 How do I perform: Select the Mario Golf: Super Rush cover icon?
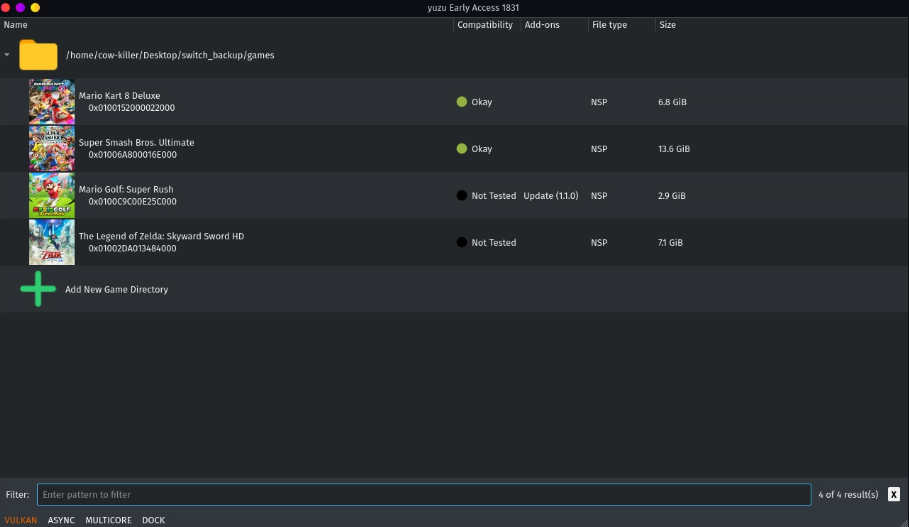pyautogui.click(x=51, y=196)
